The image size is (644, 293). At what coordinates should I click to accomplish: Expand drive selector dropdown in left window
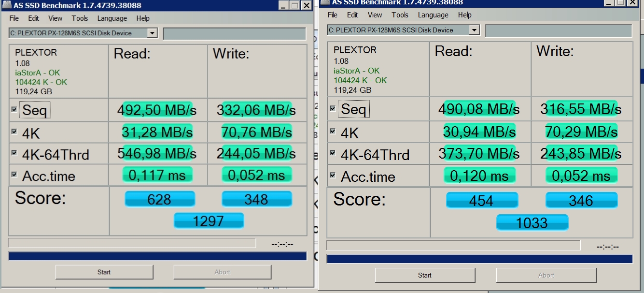tap(153, 33)
